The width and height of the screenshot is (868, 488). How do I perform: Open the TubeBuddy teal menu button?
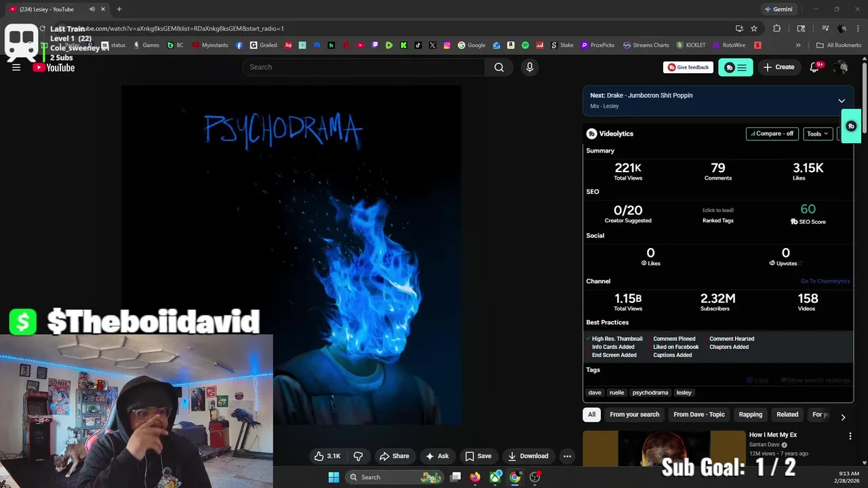[735, 67]
